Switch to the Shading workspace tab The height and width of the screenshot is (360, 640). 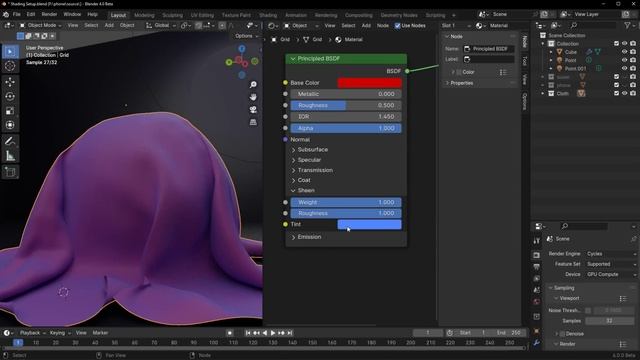268,15
